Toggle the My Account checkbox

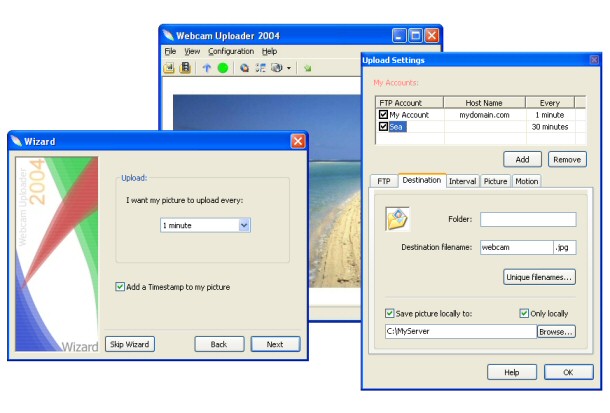coord(383,115)
